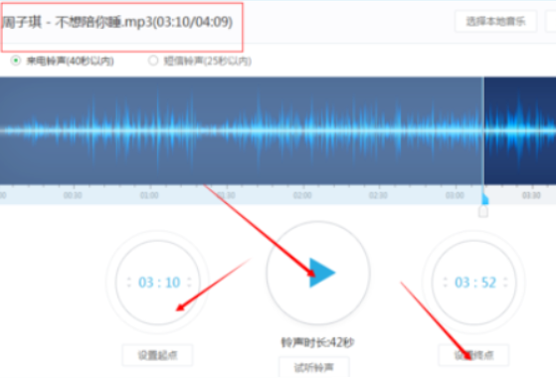Viewport: 556px width, 392px height.
Task: Click the 设置终点 button
Action: [473, 355]
